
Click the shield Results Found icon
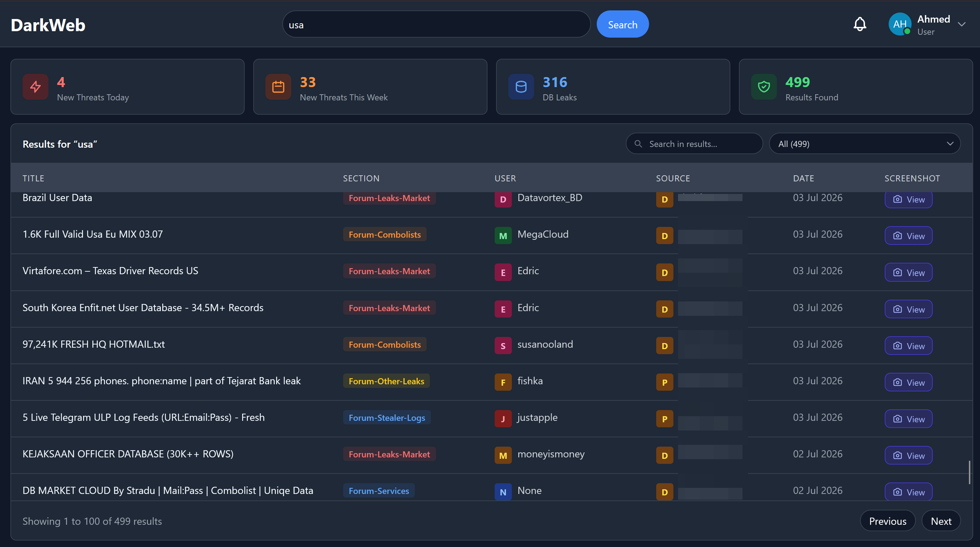(x=764, y=87)
